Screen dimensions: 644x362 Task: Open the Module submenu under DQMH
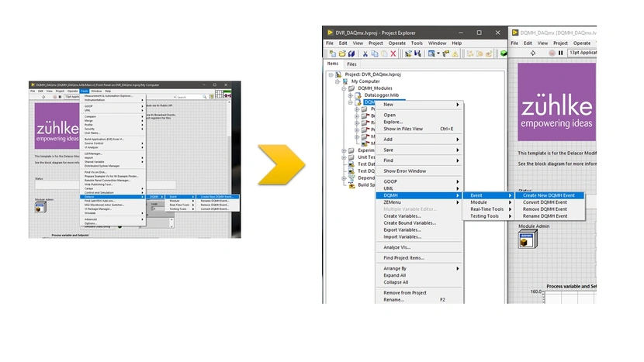pos(489,202)
